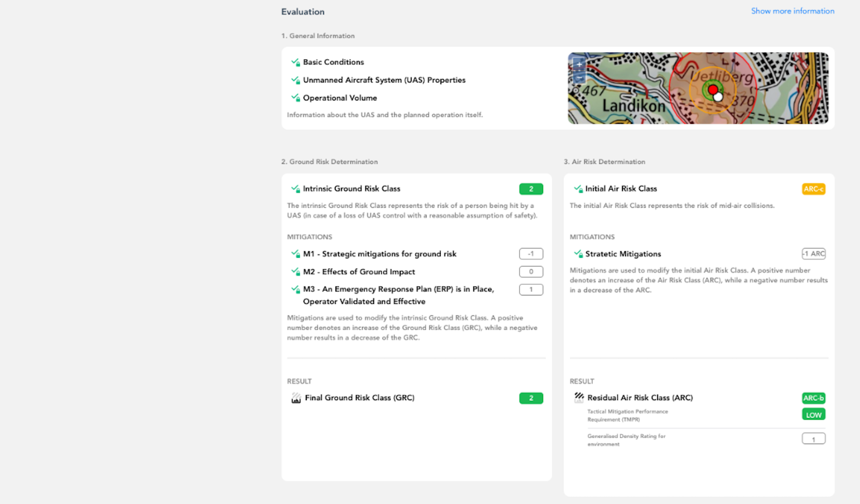Click MITIGATIONS label in Ground Risk card
The width and height of the screenshot is (860, 504).
tap(310, 237)
